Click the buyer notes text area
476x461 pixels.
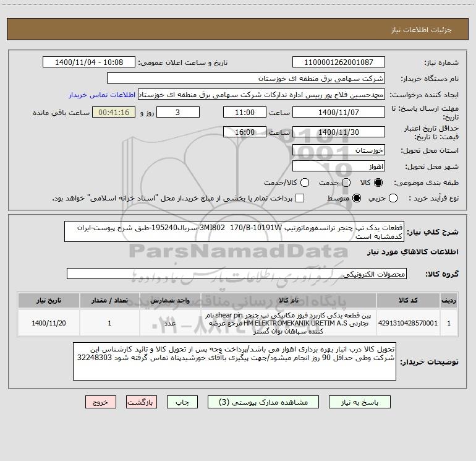point(234,361)
